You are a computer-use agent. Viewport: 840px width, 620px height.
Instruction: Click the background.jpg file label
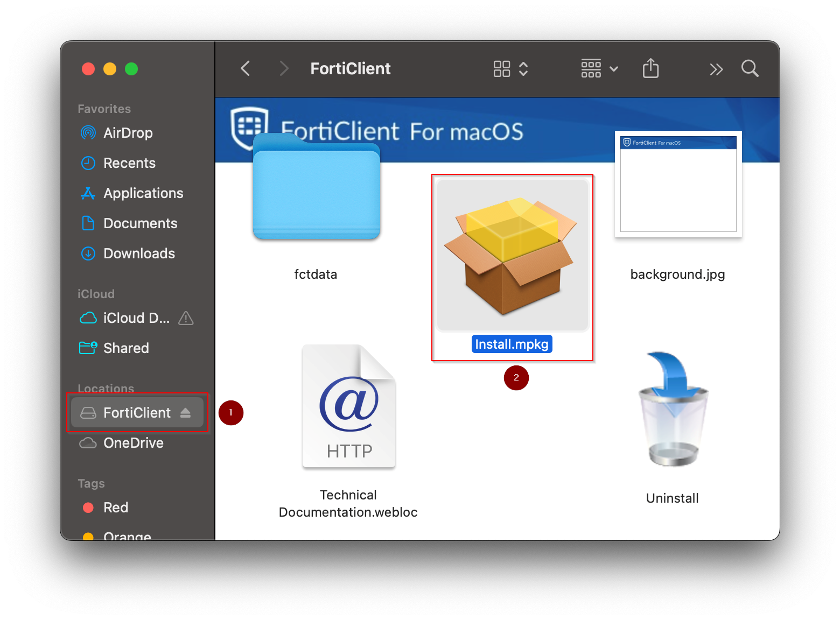pos(677,274)
